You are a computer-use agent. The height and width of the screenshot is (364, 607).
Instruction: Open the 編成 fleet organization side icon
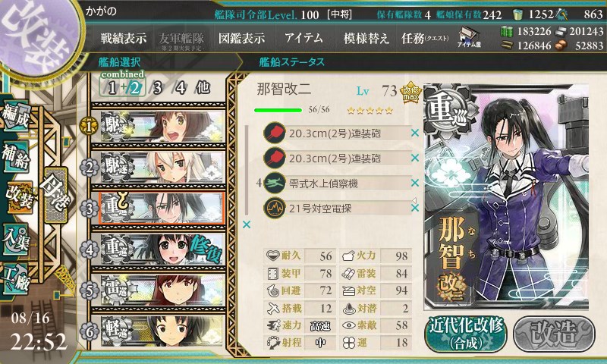pyautogui.click(x=15, y=117)
